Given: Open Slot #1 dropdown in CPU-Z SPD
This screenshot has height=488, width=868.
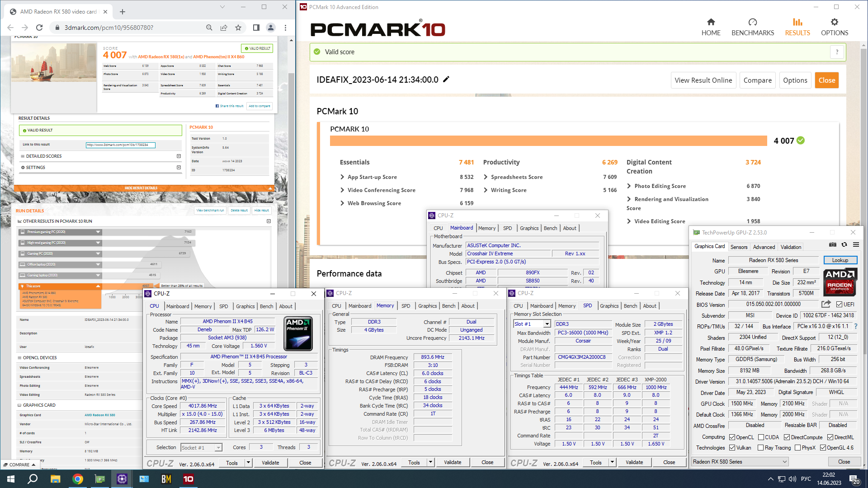Looking at the screenshot, I should coord(547,324).
